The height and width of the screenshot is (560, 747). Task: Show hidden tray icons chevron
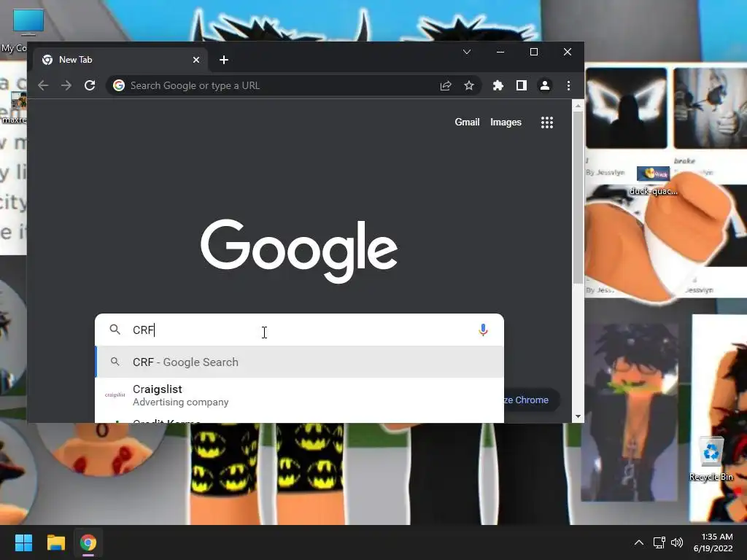pyautogui.click(x=639, y=542)
